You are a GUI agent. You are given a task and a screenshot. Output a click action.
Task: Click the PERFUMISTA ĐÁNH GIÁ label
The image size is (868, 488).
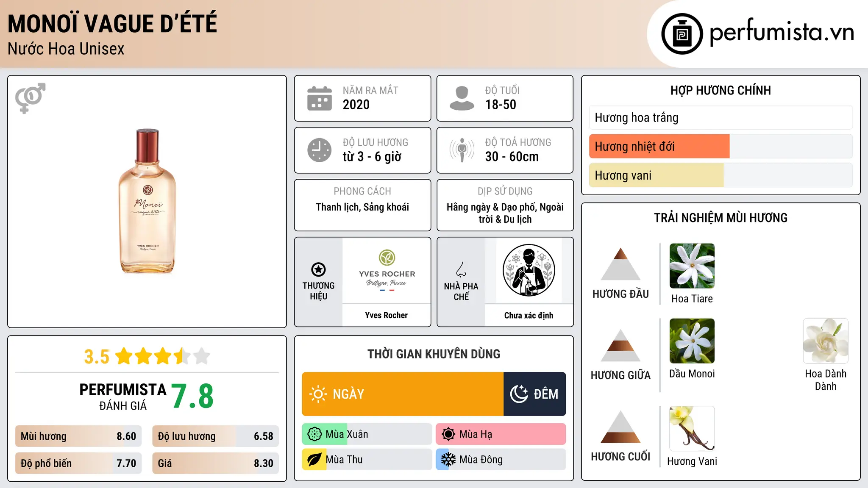(x=123, y=396)
